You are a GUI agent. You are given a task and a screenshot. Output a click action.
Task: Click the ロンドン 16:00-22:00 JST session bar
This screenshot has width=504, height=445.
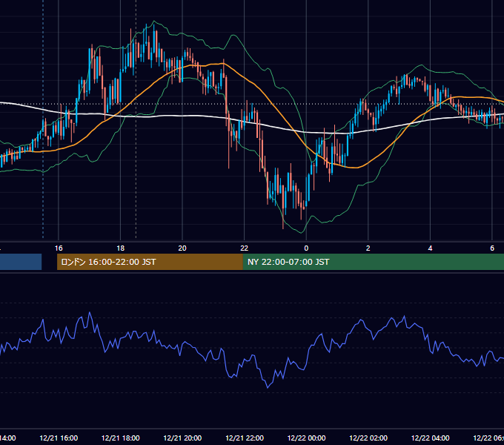click(x=150, y=262)
